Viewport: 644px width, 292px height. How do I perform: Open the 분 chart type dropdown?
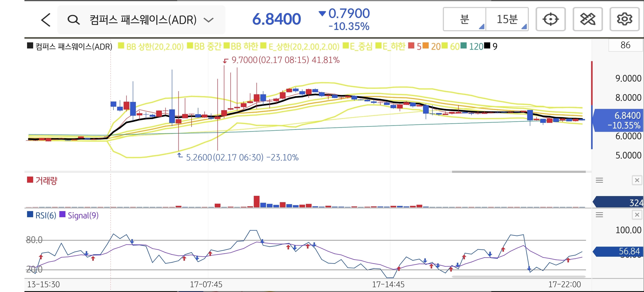[x=464, y=19]
